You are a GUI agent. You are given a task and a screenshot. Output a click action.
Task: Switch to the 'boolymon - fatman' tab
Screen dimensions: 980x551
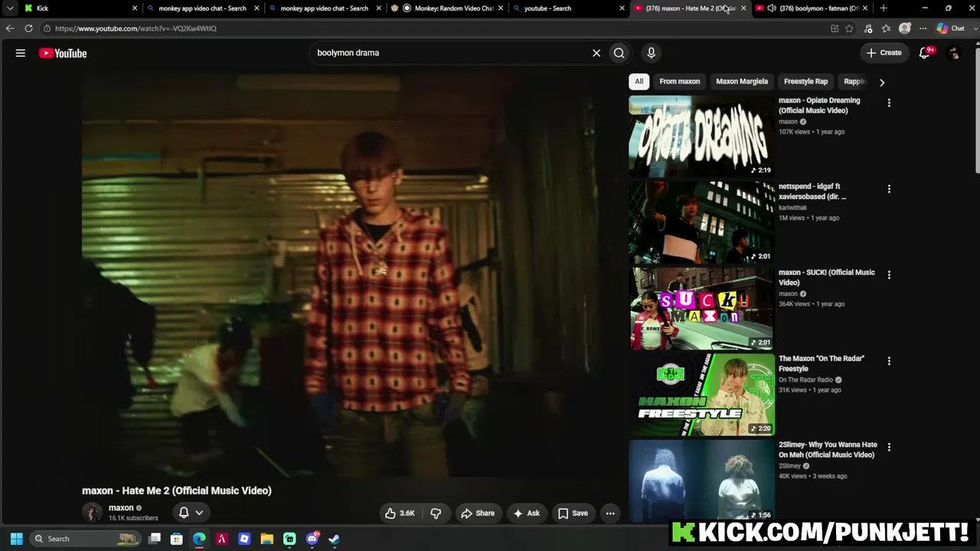click(812, 8)
